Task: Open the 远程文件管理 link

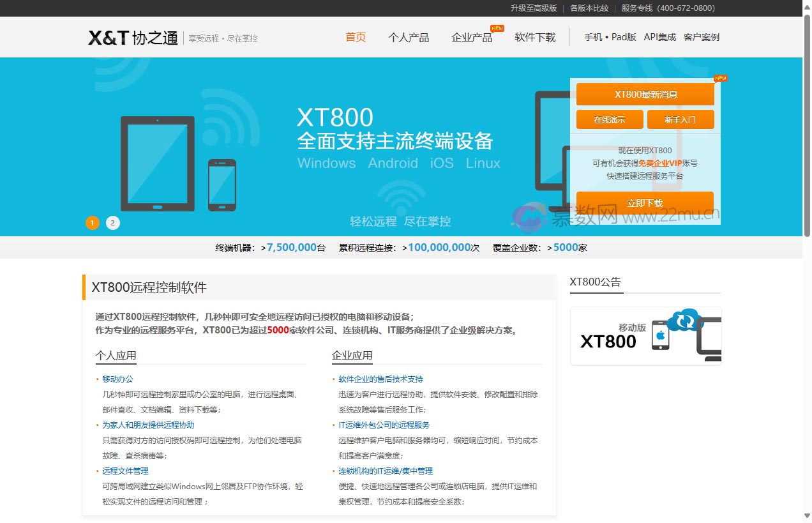Action: [x=124, y=471]
